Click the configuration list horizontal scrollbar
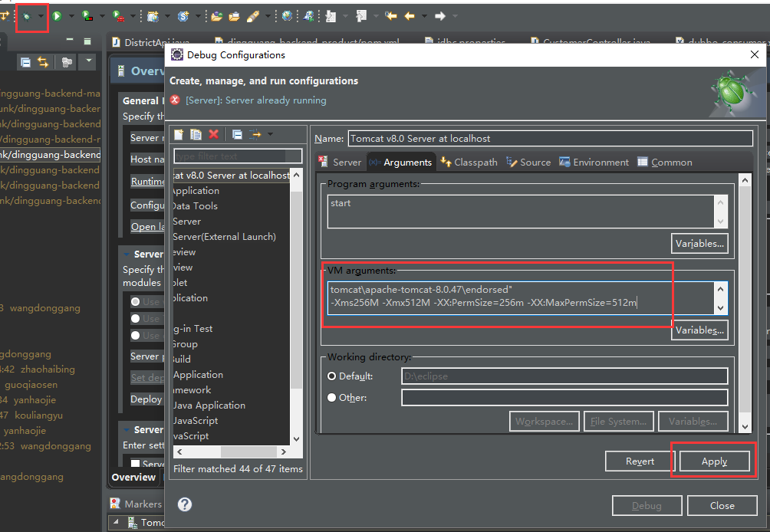Viewport: 770px width, 532px height. click(x=238, y=452)
